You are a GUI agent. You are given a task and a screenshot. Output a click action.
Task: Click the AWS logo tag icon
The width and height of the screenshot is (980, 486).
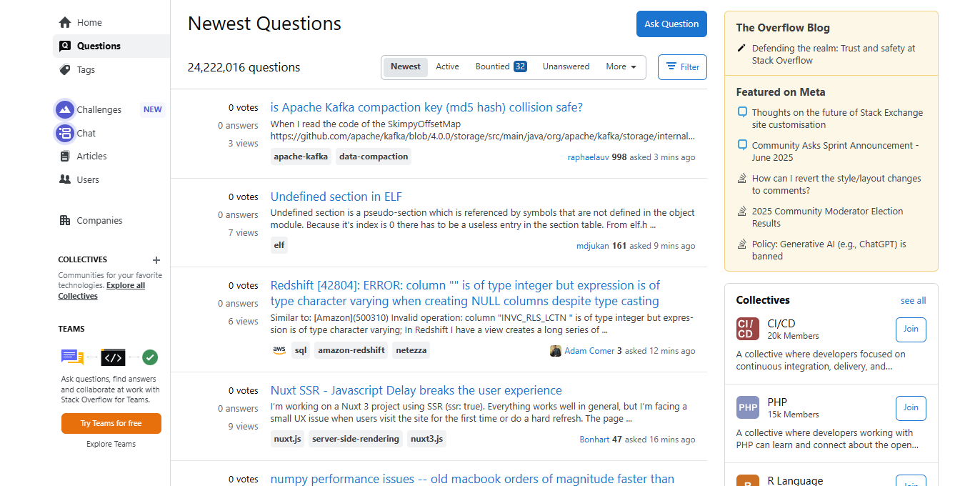279,350
